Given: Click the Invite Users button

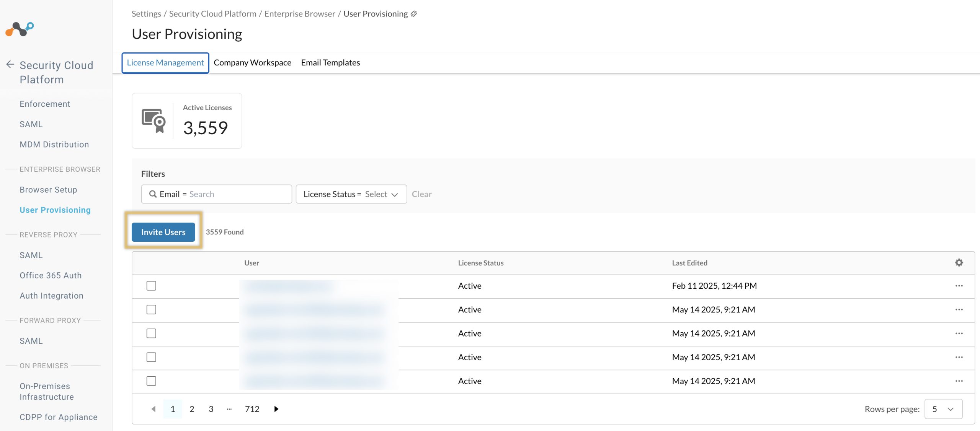Looking at the screenshot, I should pyautogui.click(x=163, y=232).
